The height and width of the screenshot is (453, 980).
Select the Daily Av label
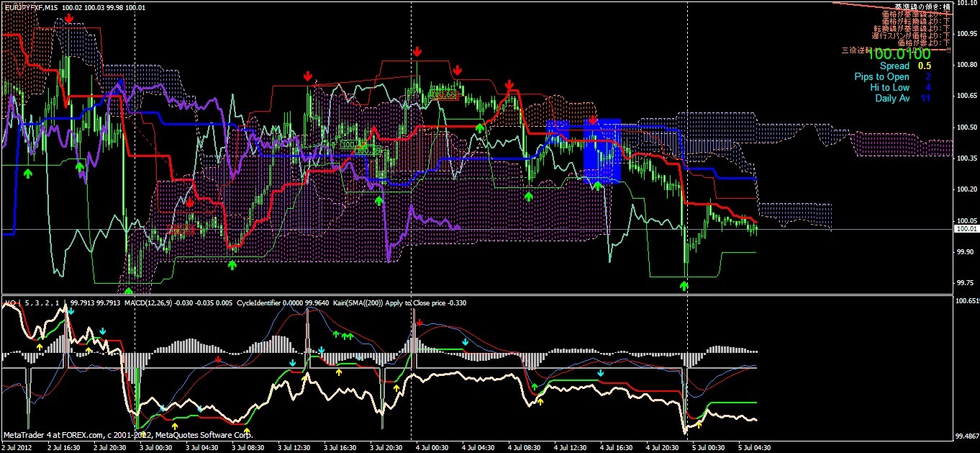pos(892,99)
